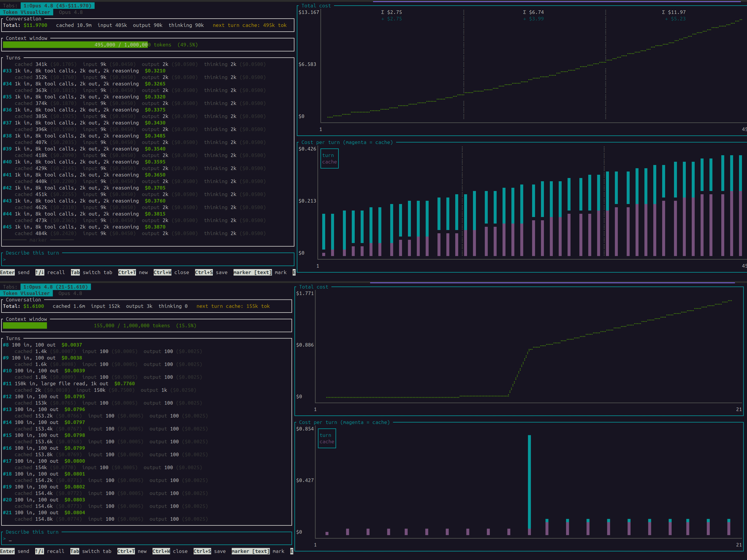Click the tall turn 11 cost bar
Image resolution: width=747 pixels, height=560 pixels.
click(x=529, y=485)
